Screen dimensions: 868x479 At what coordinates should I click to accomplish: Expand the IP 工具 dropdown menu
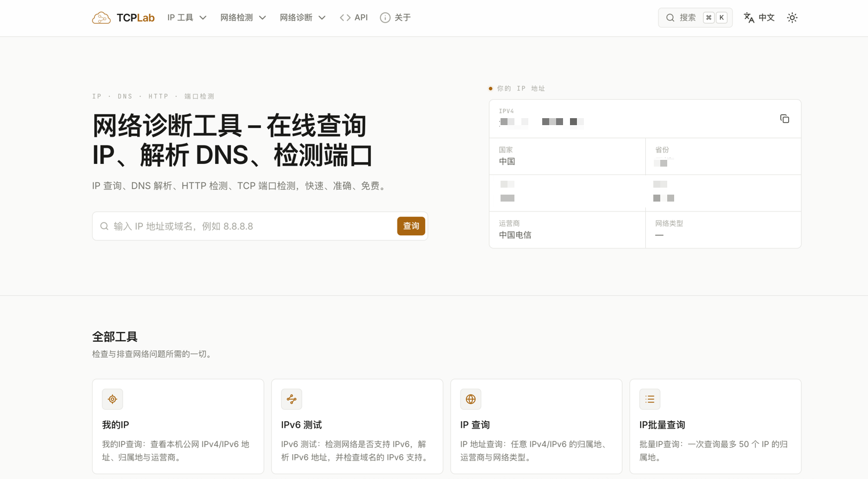pyautogui.click(x=187, y=18)
